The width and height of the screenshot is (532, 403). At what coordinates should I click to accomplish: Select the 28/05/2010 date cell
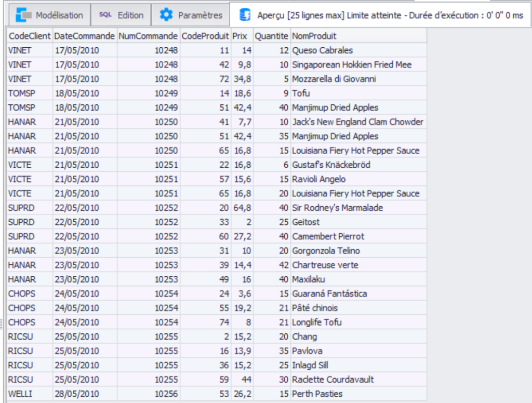tap(85, 394)
